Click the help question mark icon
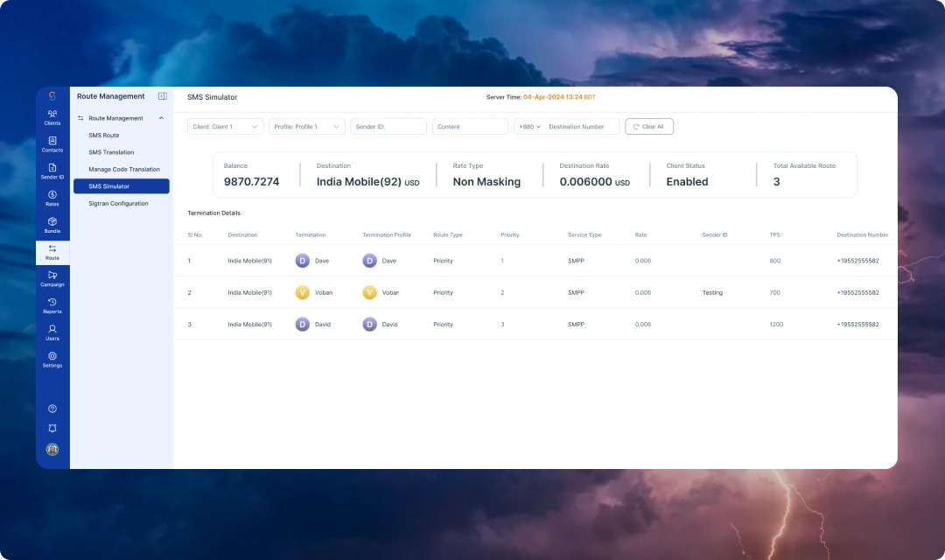This screenshot has height=560, width=945. pyautogui.click(x=52, y=409)
